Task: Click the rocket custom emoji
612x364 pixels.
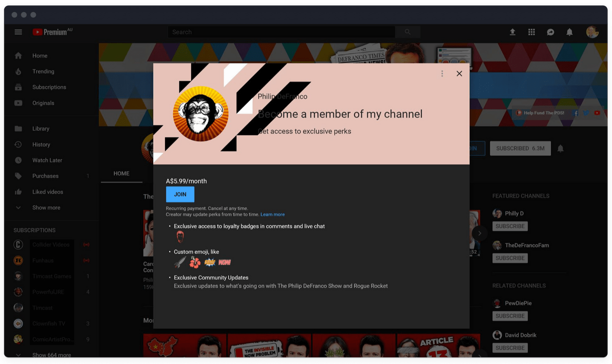Action: tap(180, 262)
